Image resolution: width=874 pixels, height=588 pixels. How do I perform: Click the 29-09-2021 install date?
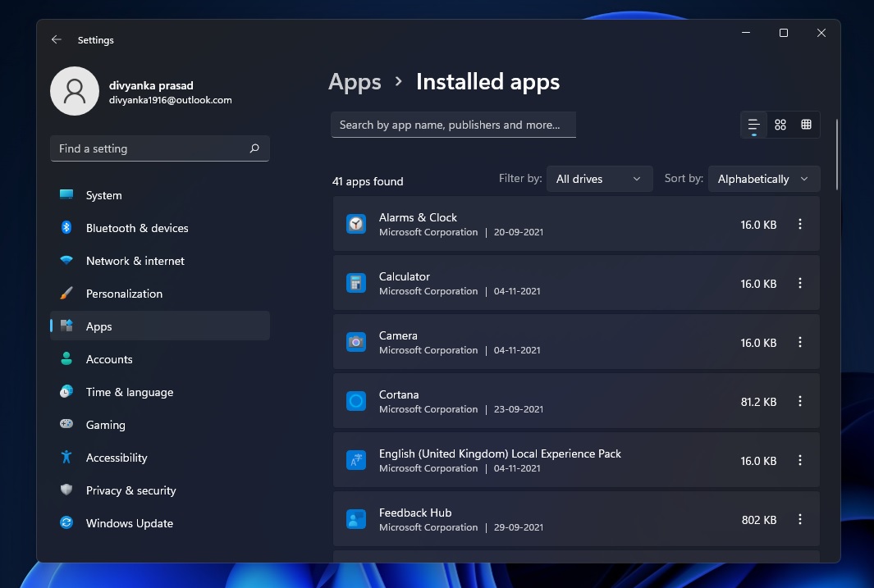pyautogui.click(x=519, y=527)
